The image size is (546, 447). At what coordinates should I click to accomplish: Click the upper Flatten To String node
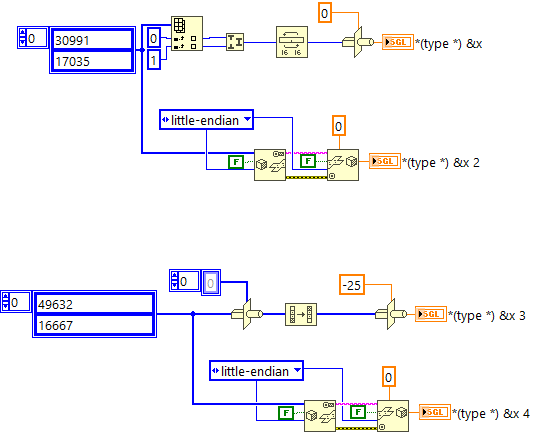(270, 165)
